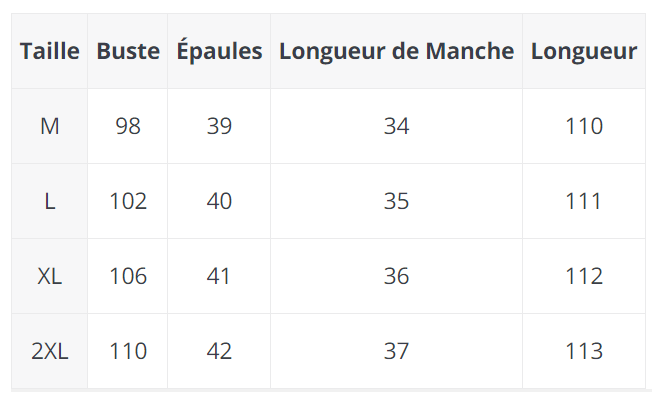Viewport: 652px width, 396px height.
Task: Click length value 111
Action: click(584, 201)
